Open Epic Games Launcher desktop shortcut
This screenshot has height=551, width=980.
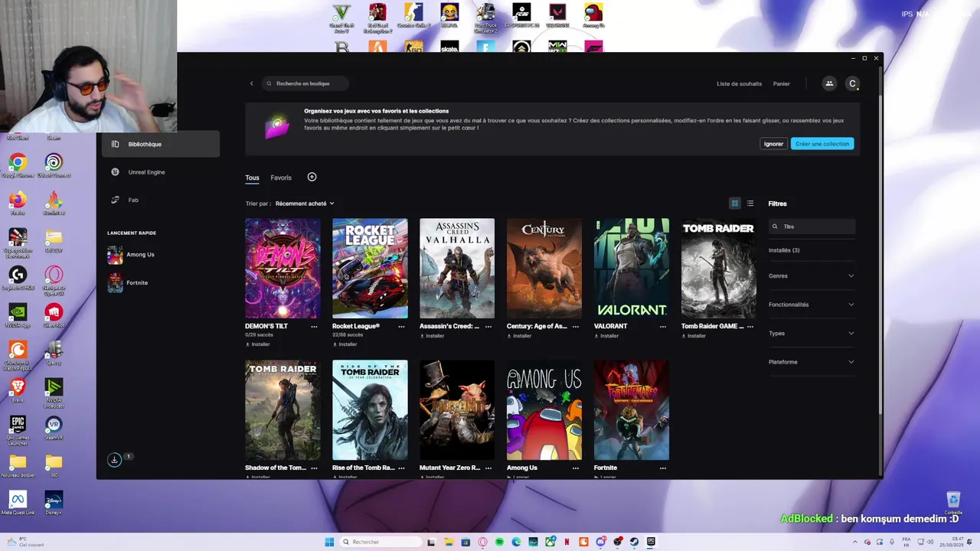(x=18, y=430)
